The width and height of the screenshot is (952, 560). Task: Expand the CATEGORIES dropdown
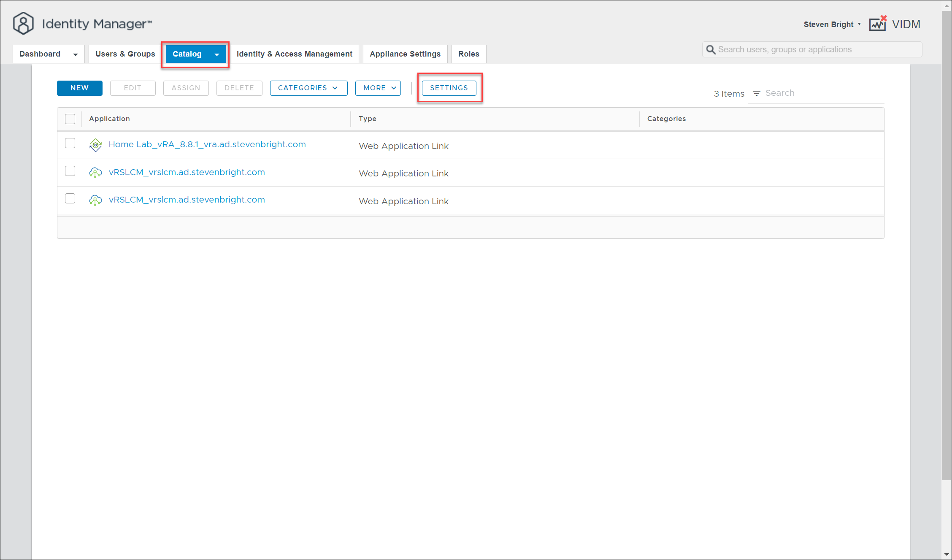point(308,88)
